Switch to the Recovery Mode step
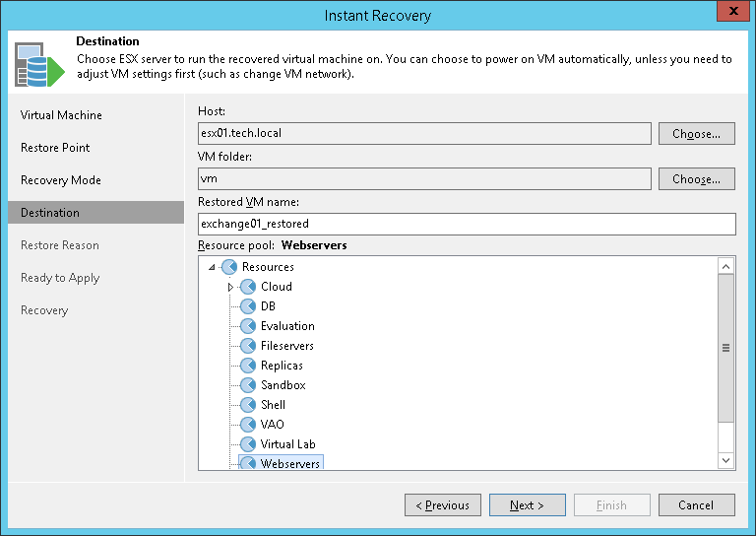Screen dimensions: 756x536 pos(61,180)
